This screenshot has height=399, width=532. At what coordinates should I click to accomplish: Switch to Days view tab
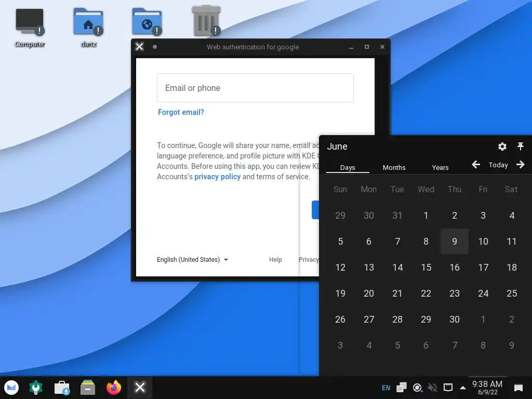[348, 167]
